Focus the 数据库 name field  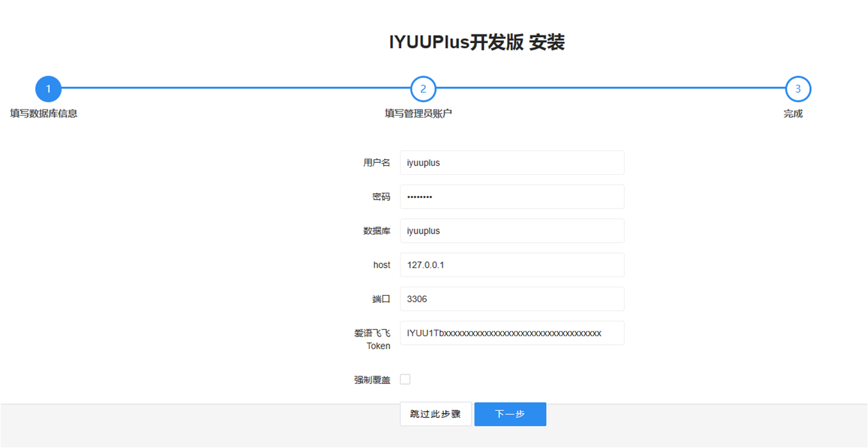[512, 231]
